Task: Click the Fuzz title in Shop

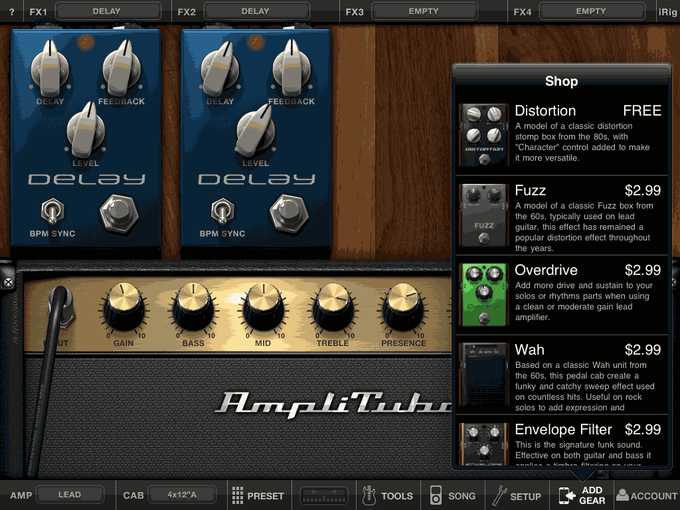Action: point(530,191)
